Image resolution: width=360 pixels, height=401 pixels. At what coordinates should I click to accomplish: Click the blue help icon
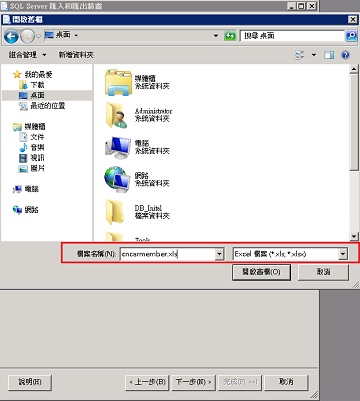pos(346,55)
